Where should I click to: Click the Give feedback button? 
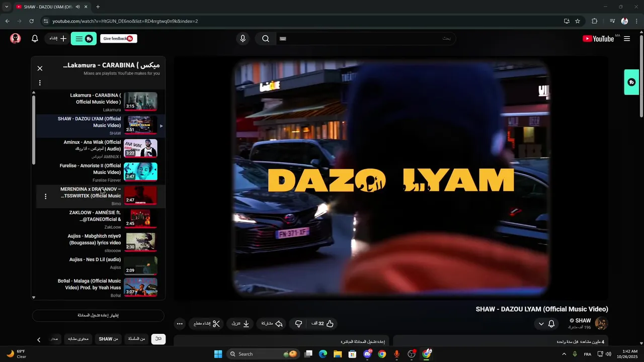118,39
